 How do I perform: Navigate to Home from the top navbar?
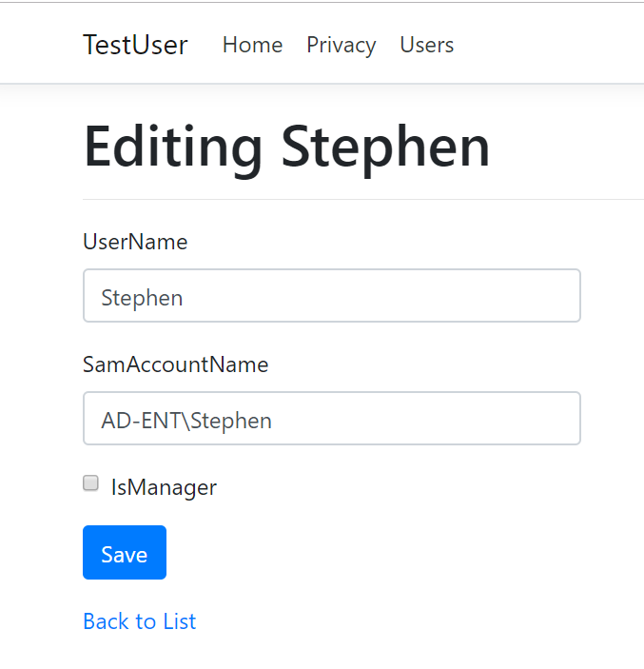point(252,45)
